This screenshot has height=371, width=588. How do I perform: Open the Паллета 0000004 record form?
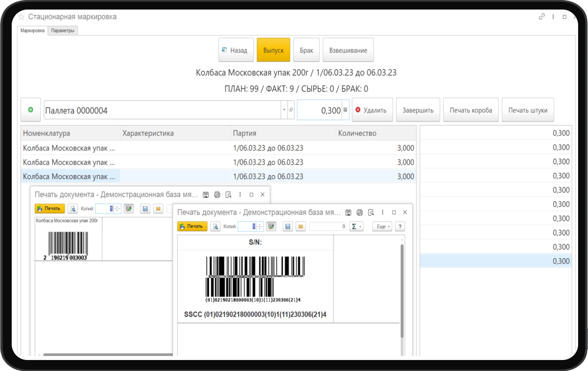[x=291, y=110]
